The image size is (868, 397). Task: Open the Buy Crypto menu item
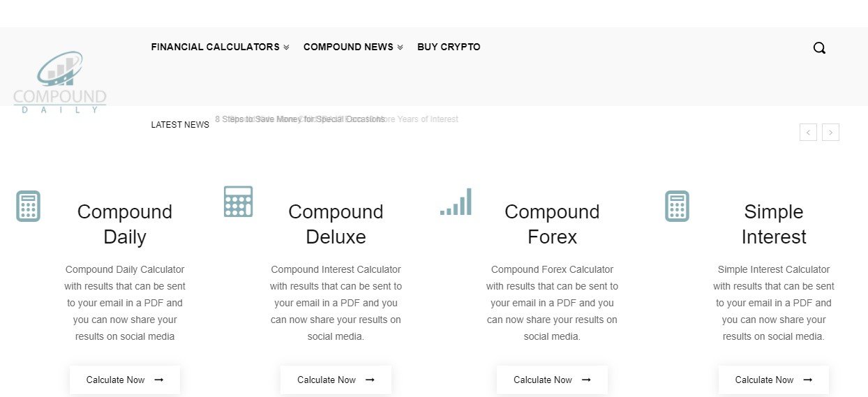[x=449, y=47]
